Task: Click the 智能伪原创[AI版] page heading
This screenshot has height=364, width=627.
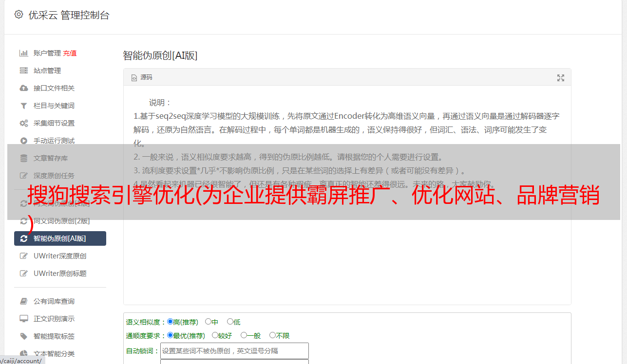Action: click(160, 55)
